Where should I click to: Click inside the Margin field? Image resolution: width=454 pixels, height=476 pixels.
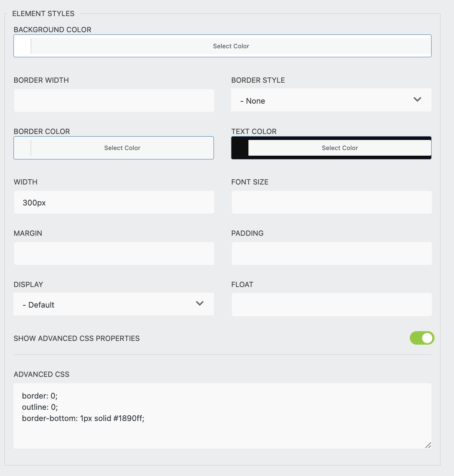[x=114, y=253]
